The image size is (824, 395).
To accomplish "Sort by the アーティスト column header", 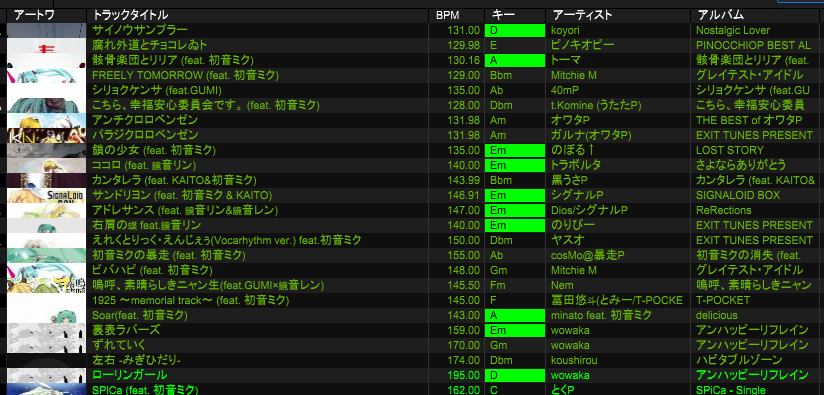I will [x=583, y=15].
